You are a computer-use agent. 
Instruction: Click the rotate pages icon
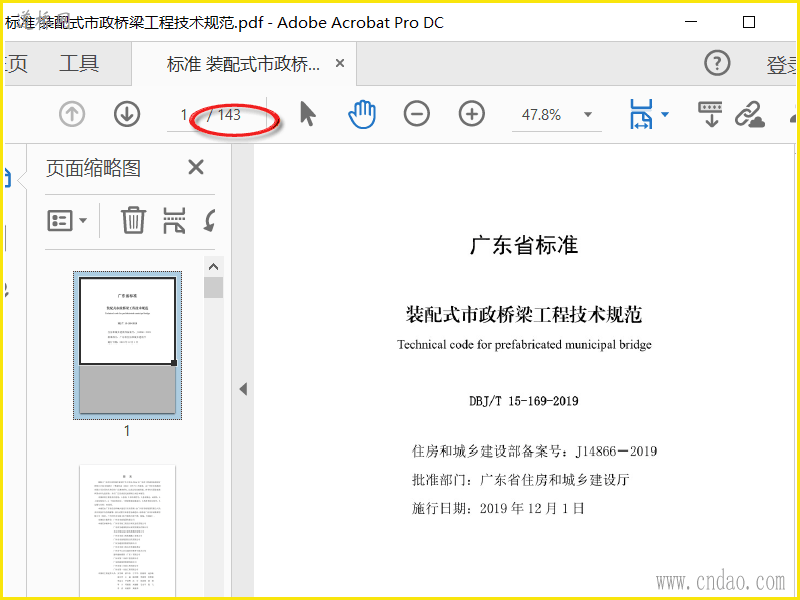[209, 220]
